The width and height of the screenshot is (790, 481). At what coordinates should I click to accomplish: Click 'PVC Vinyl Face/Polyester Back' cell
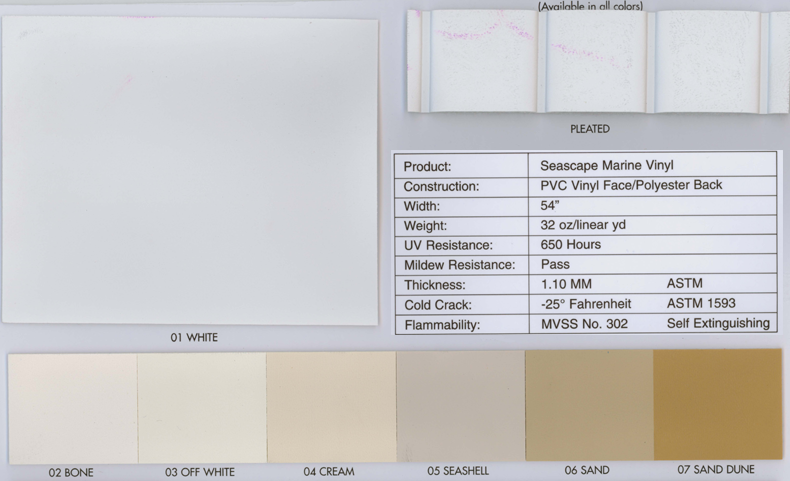[x=652, y=185]
